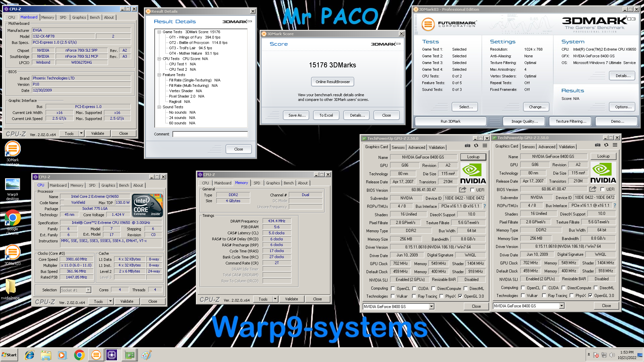
Task: Click the BIOS export arrow icon in left GPU-Z
Action: [463, 190]
